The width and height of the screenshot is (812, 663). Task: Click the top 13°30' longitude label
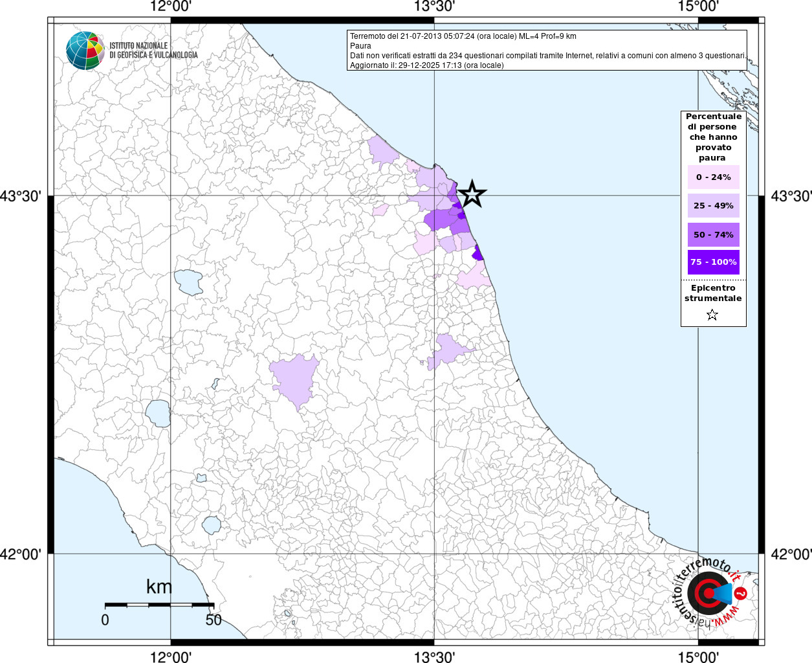434,7
